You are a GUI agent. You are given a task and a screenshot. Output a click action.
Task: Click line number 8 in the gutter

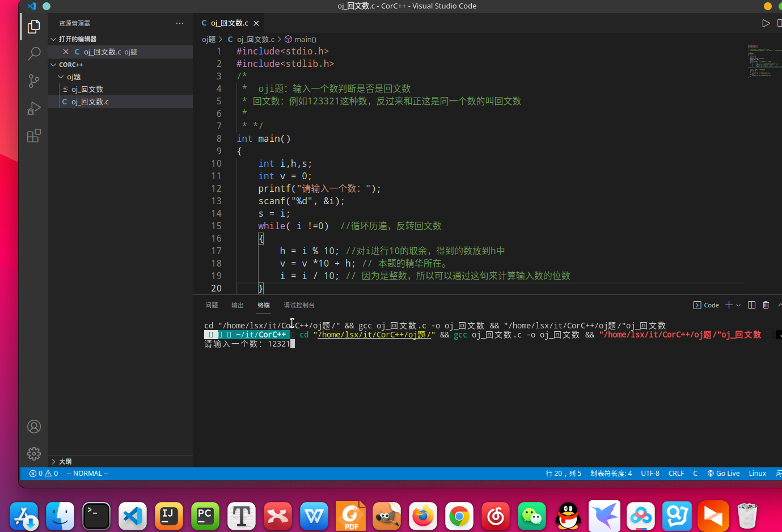click(219, 138)
